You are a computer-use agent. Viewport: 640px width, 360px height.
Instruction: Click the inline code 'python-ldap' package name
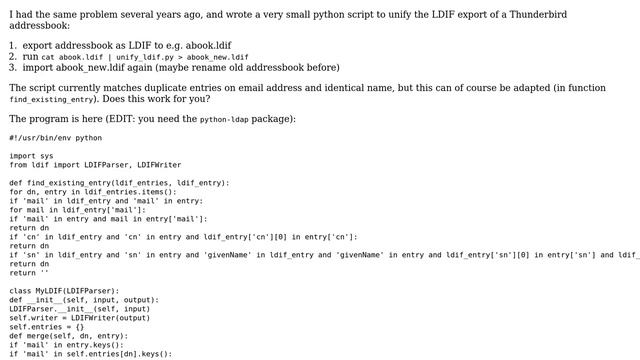pos(224,120)
